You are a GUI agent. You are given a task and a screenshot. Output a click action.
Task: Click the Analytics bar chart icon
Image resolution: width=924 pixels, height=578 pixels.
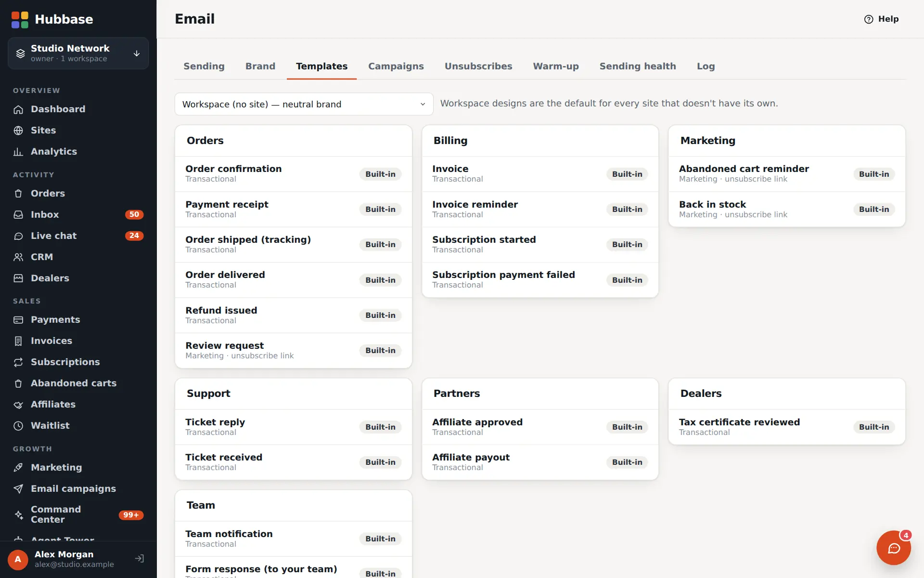[x=18, y=152]
